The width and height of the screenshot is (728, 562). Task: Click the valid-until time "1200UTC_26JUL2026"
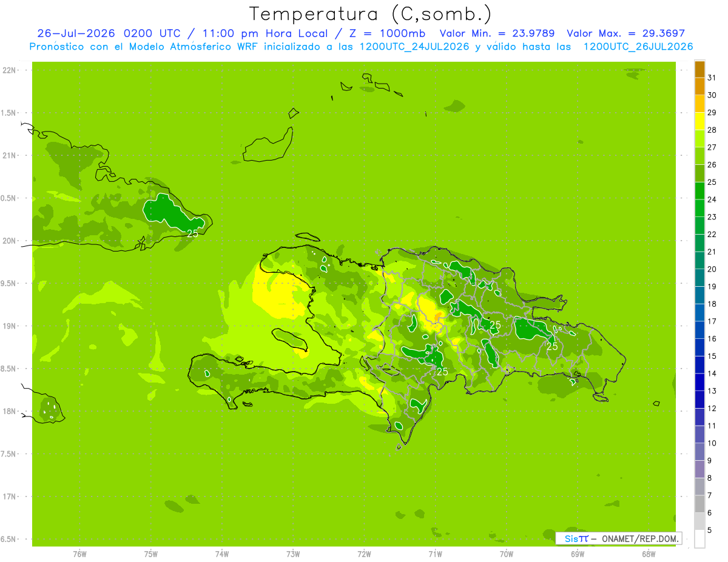click(638, 47)
